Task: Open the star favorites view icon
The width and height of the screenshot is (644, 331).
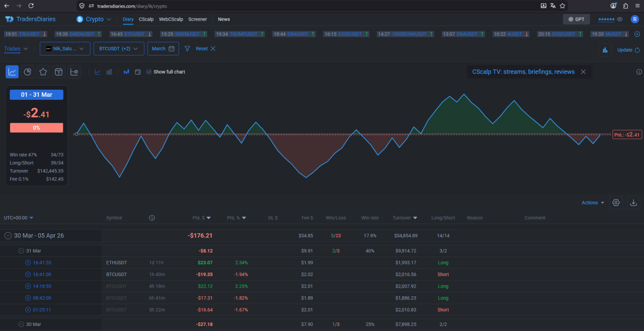Action: coord(43,72)
